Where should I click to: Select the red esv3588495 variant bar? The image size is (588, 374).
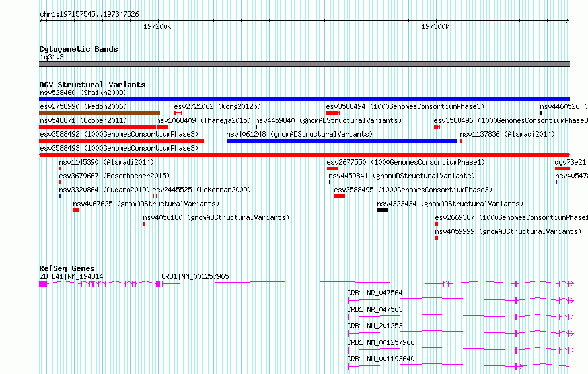click(x=340, y=196)
